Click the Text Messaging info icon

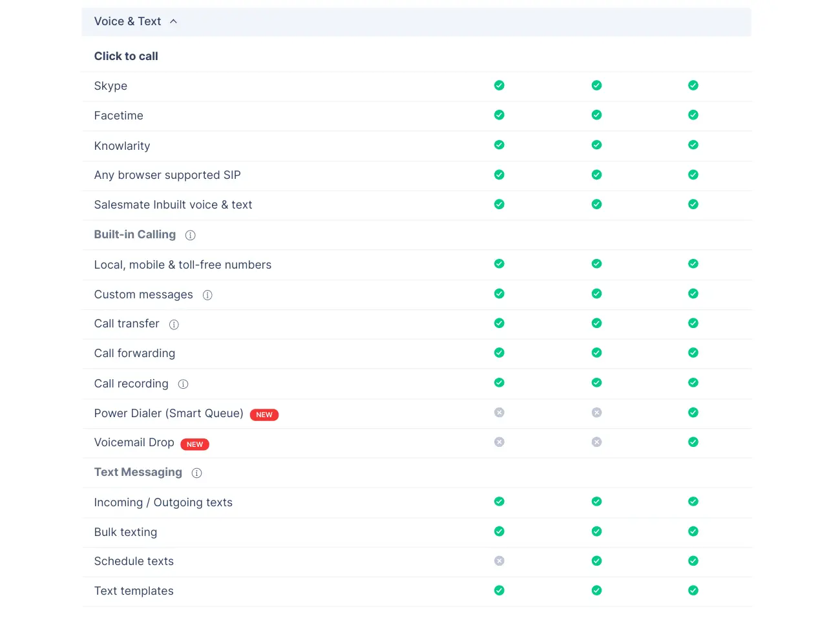coord(196,473)
